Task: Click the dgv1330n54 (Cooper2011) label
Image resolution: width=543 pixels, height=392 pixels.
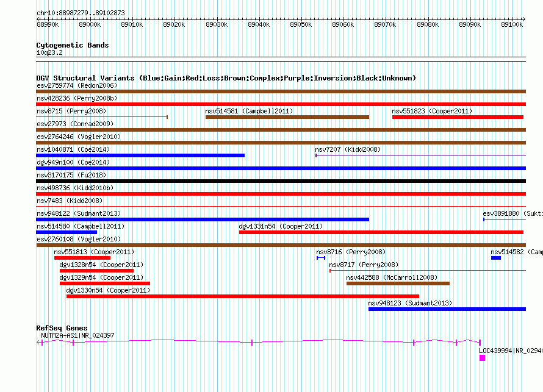Action: pyautogui.click(x=108, y=290)
